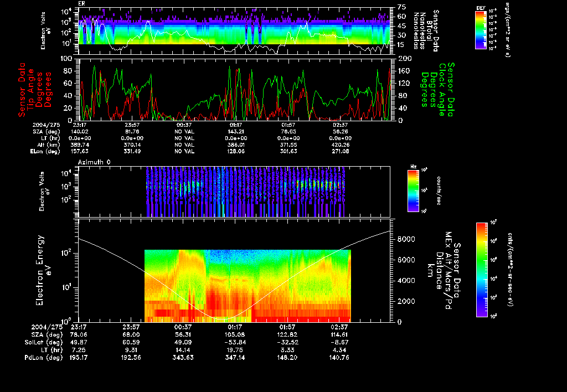The height and width of the screenshot is (392, 567).
Task: Click the SolLat value 49.09
Action: (183, 342)
